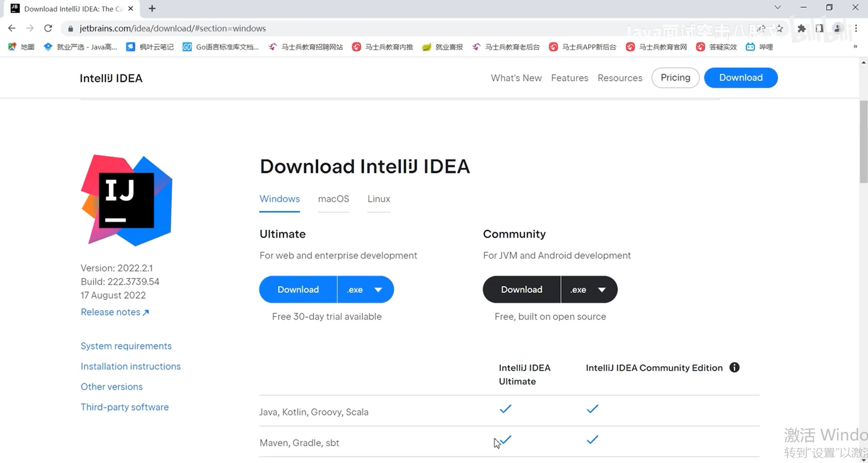Open the Chrome three-dot menu

[856, 28]
